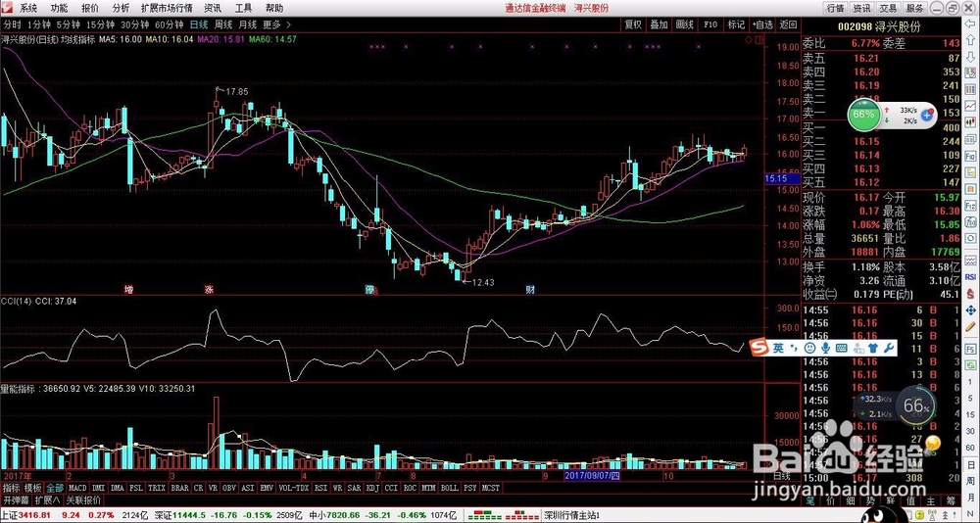Viewport: 980px width, 523px height.
Task: Click the blue plus button on speed widget
Action: click(x=927, y=115)
